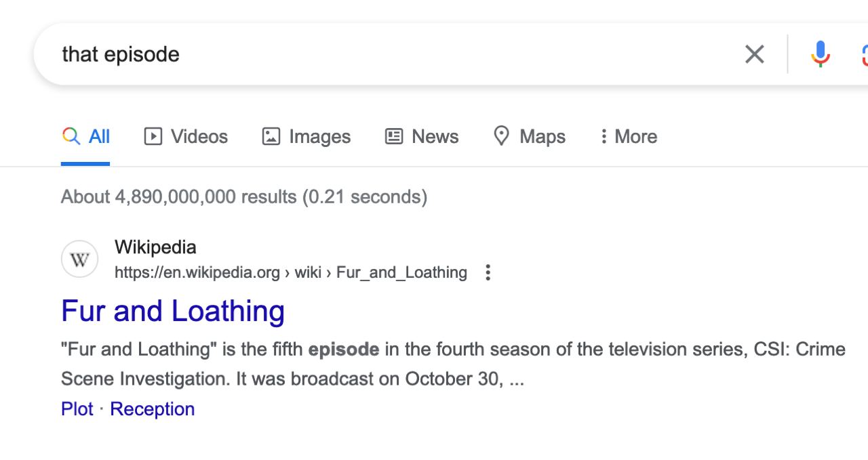868x460 pixels.
Task: Click the bold word 'episode' in the snippet
Action: pyautogui.click(x=344, y=350)
